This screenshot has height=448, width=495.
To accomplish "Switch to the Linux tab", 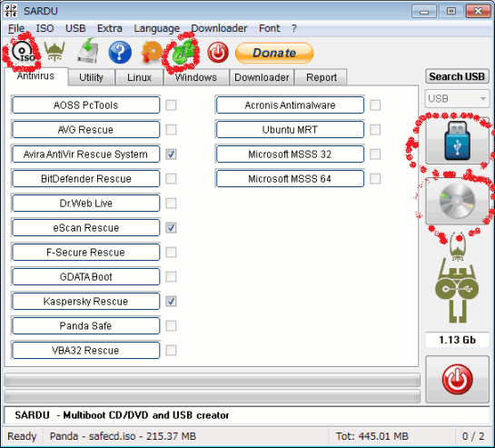I will pyautogui.click(x=139, y=77).
